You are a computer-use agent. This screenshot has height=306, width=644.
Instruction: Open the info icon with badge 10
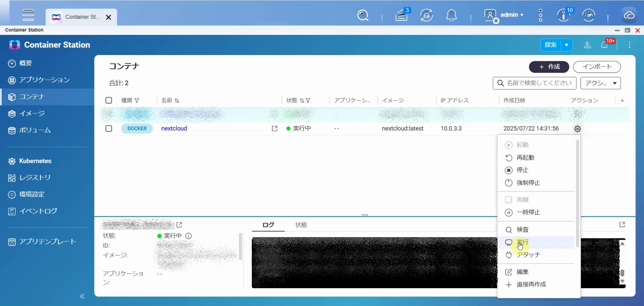point(564,16)
